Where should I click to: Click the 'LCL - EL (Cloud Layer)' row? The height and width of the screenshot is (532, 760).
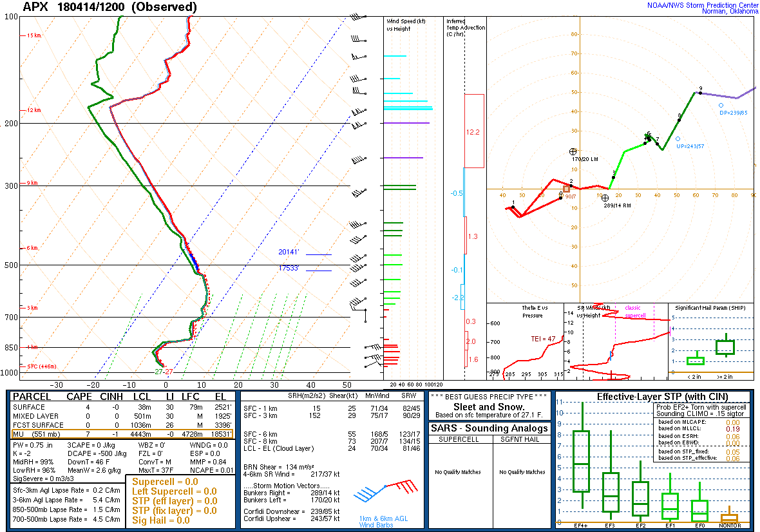(x=332, y=448)
